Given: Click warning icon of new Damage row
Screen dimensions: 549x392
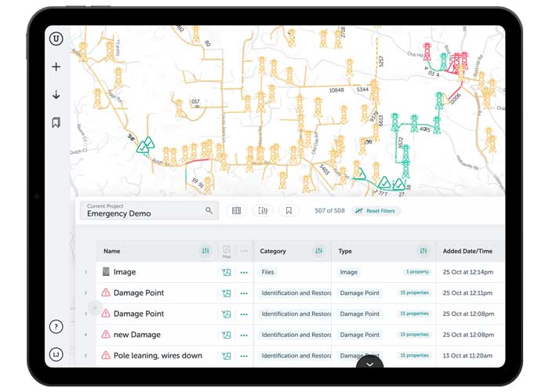Looking at the screenshot, I should (106, 334).
